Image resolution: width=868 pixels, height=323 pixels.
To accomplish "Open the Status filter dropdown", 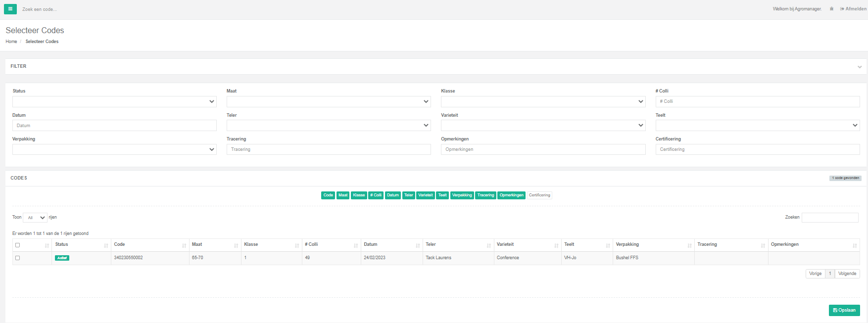I will point(114,101).
